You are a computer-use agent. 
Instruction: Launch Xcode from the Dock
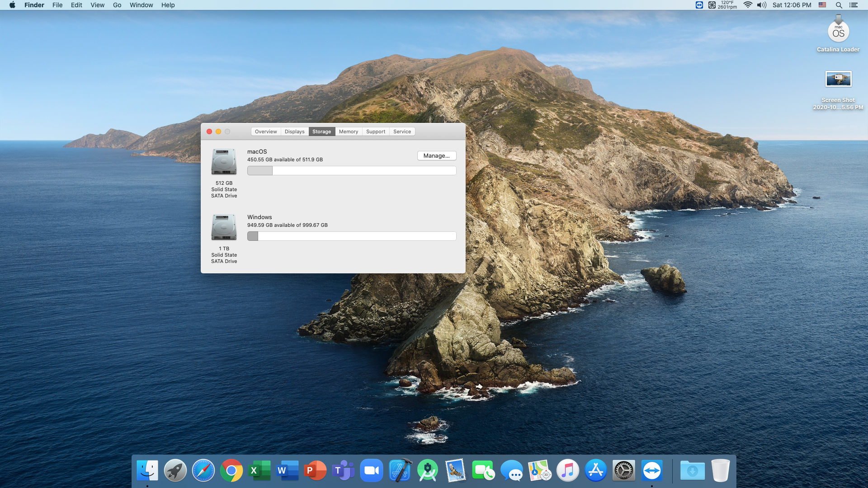[x=400, y=471]
